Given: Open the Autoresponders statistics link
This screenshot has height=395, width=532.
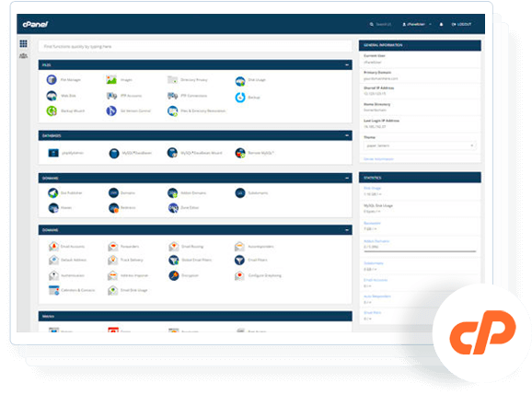Looking at the screenshot, I should (x=377, y=296).
